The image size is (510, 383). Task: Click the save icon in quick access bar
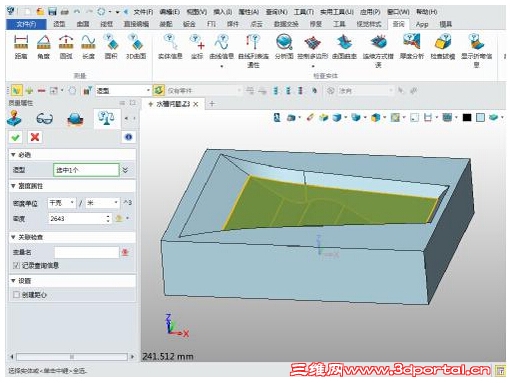tap(52, 12)
